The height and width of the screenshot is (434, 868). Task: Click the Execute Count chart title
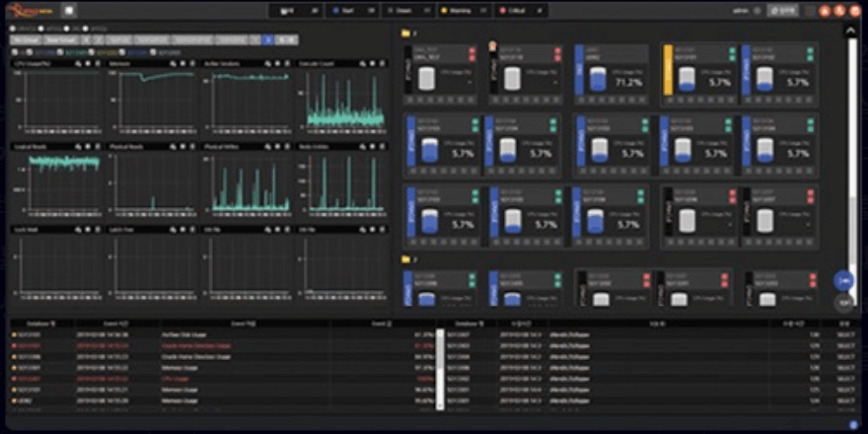click(316, 64)
